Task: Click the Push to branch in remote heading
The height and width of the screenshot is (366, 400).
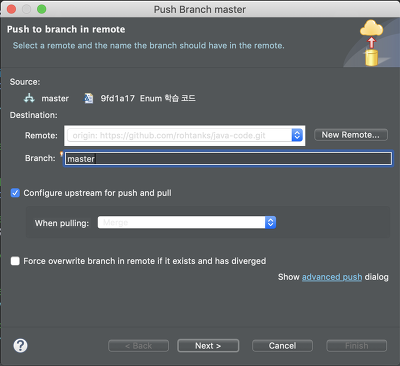Action: 66,29
